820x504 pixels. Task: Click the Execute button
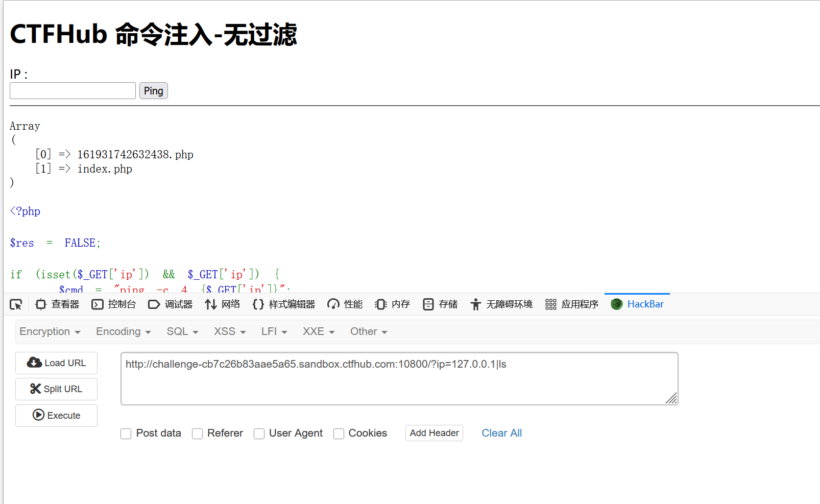click(x=56, y=416)
